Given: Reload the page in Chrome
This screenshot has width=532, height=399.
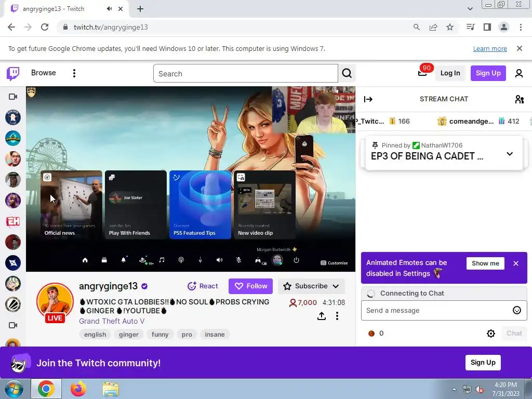Looking at the screenshot, I should pyautogui.click(x=45, y=27).
